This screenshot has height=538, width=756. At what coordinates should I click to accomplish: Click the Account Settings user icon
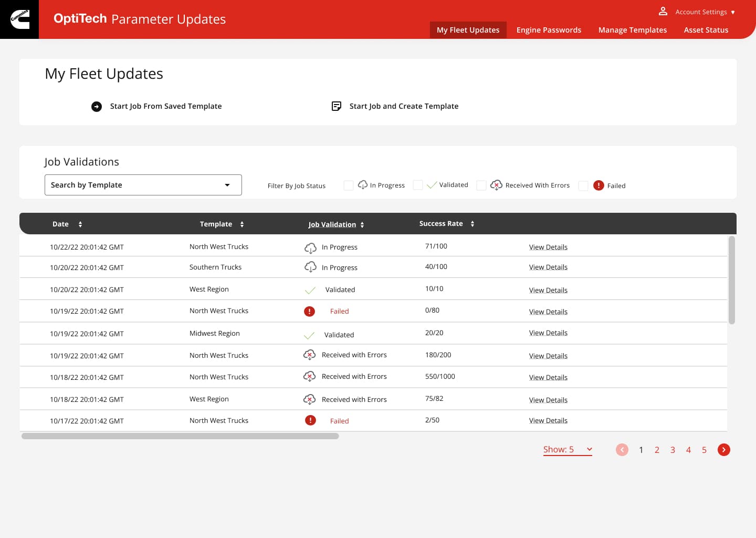coord(663,11)
